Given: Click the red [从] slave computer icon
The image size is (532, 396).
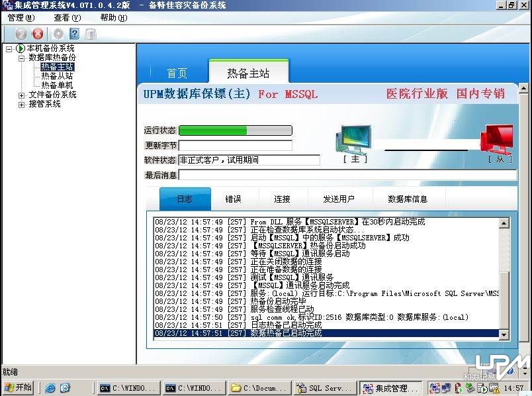Looking at the screenshot, I should coord(497,138).
